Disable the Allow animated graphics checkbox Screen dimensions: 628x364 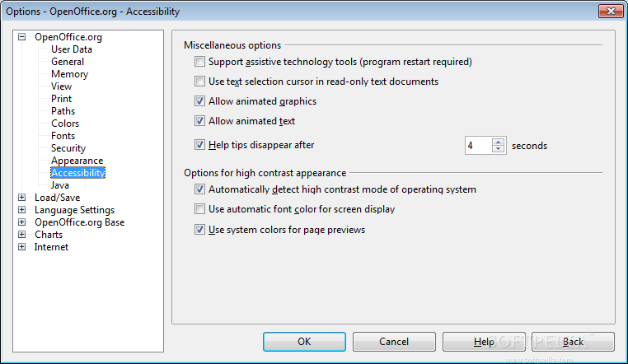[x=200, y=101]
